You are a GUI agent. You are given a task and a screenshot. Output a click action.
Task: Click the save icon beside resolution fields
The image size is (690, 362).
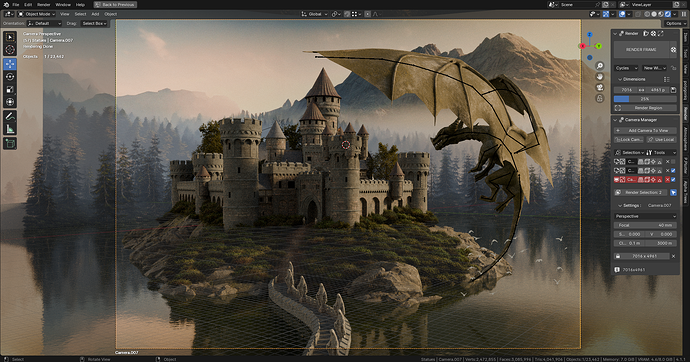[673, 90]
